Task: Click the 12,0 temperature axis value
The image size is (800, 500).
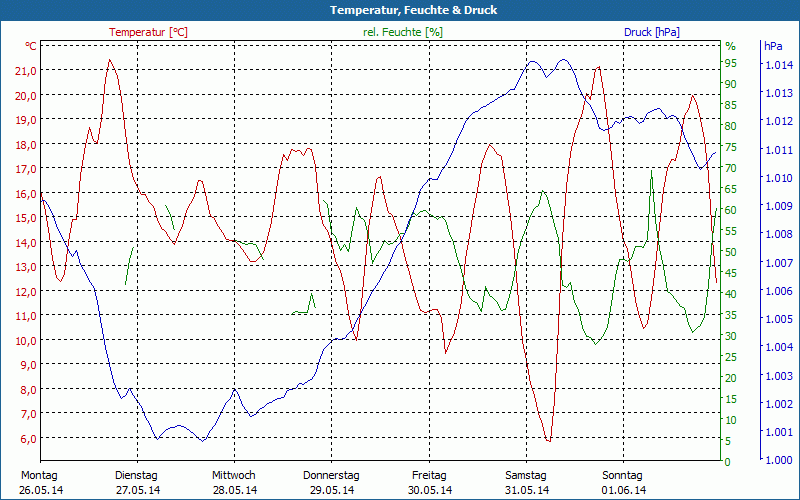Action: [x=26, y=291]
